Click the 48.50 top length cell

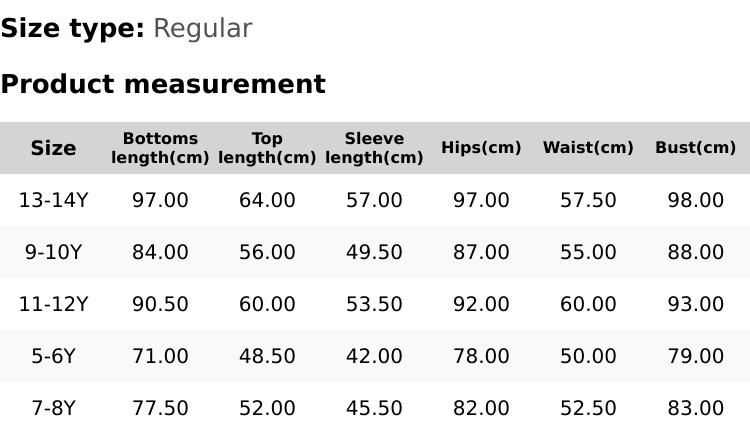267,356
